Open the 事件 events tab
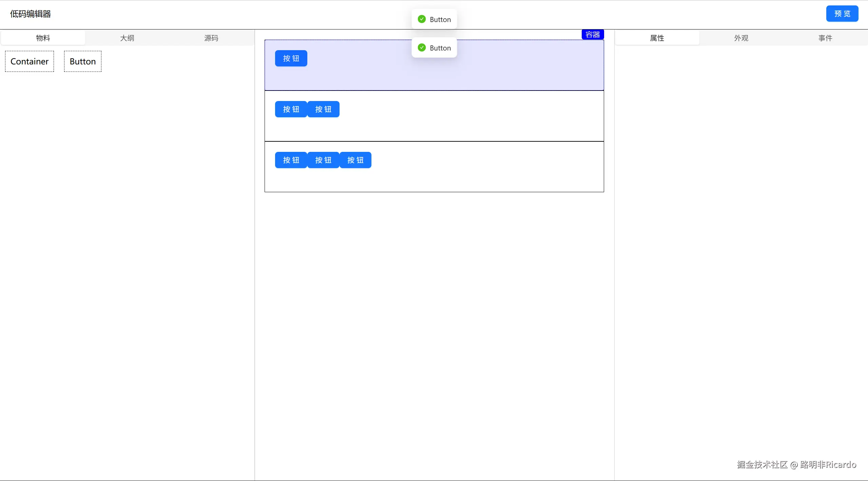 point(825,38)
